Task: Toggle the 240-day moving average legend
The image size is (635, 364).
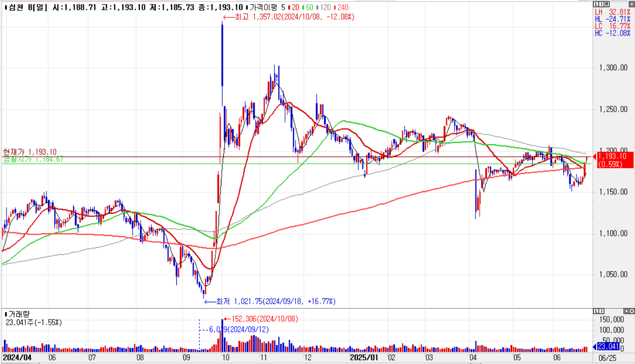Action: pos(341,7)
